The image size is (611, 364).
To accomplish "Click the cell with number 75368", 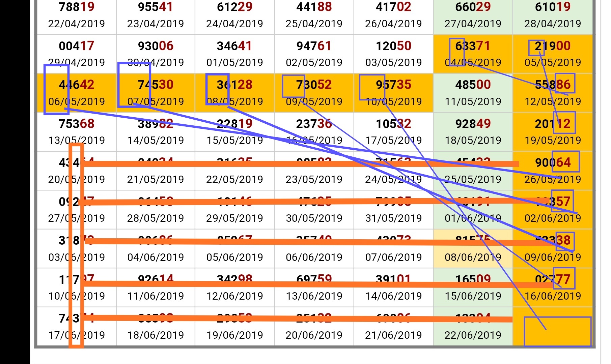I will (x=77, y=131).
